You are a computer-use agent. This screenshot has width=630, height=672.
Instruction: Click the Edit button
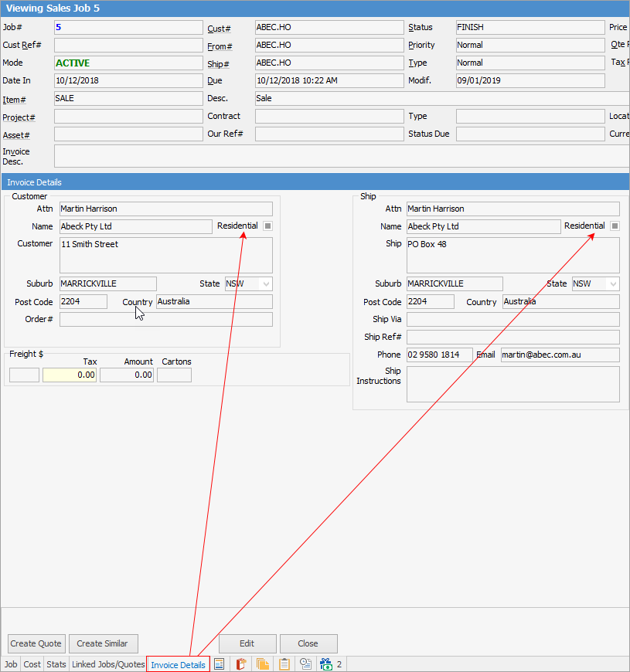tap(247, 643)
